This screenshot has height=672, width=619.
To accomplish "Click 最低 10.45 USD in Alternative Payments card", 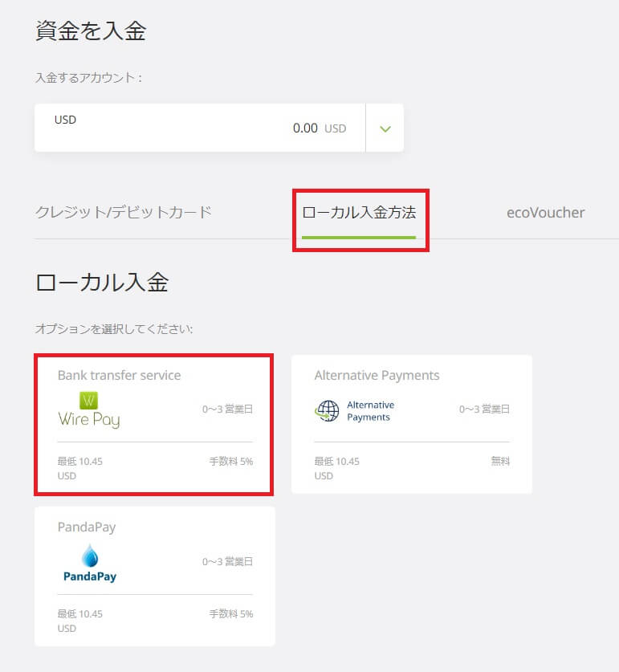I will tap(337, 468).
